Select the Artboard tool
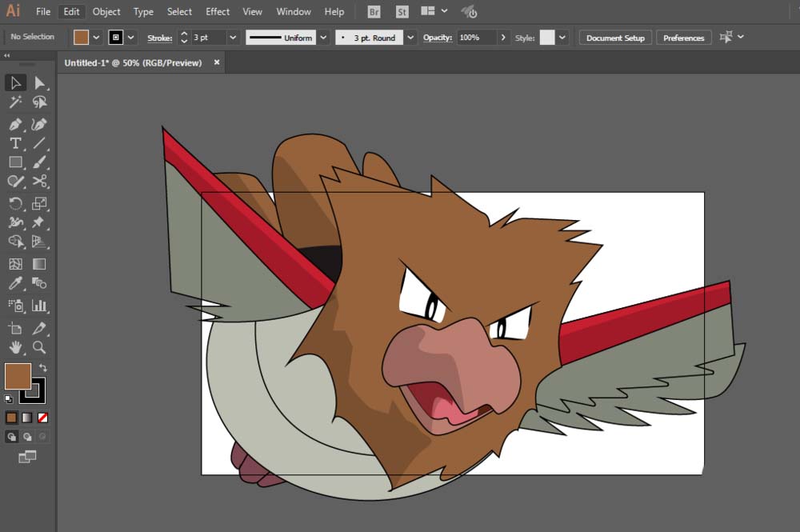 point(15,328)
